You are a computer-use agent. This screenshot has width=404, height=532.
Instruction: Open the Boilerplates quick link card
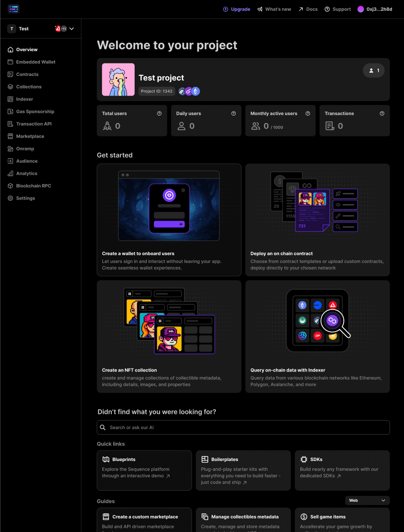pos(243,470)
